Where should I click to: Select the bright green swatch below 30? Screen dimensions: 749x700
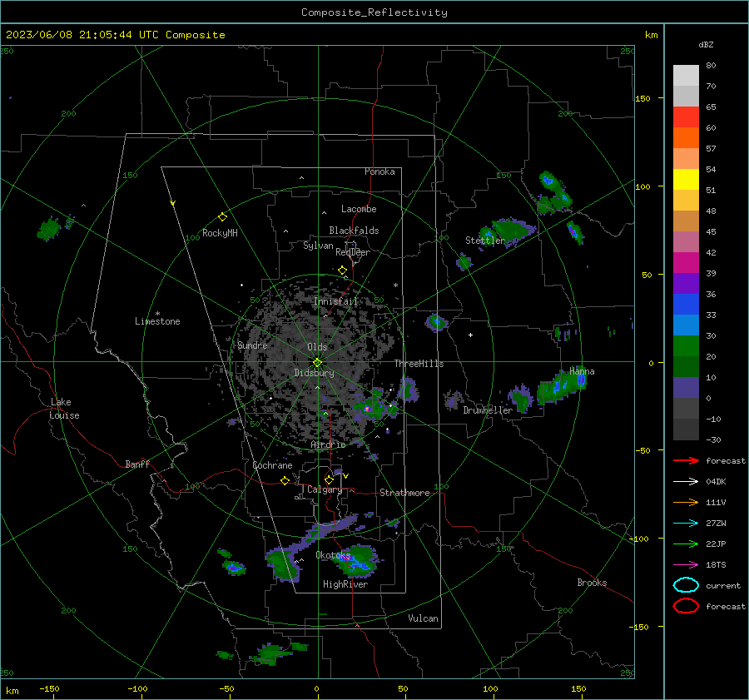tap(686, 346)
